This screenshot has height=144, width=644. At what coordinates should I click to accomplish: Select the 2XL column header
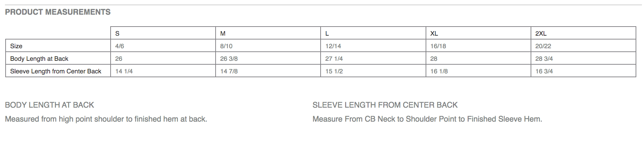click(541, 34)
